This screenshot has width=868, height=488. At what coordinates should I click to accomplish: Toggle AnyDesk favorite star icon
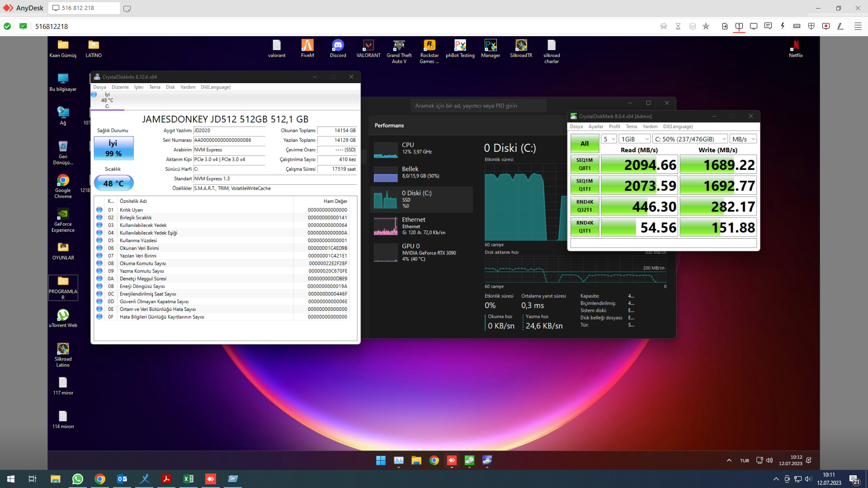pos(706,26)
